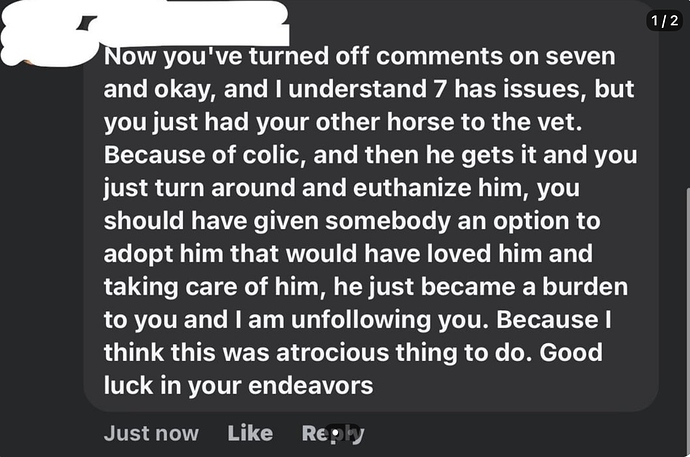Jump to second image via gray dot

tap(352, 434)
